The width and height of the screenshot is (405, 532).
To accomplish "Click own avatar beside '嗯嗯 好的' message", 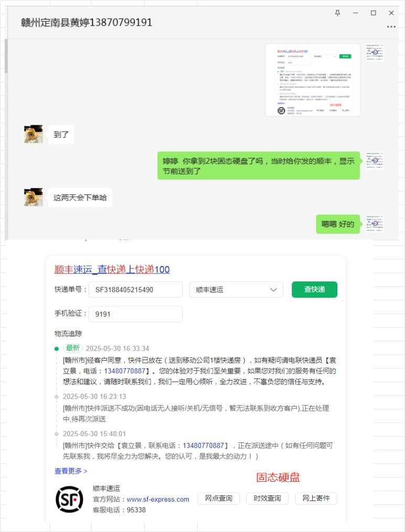I will 375,223.
